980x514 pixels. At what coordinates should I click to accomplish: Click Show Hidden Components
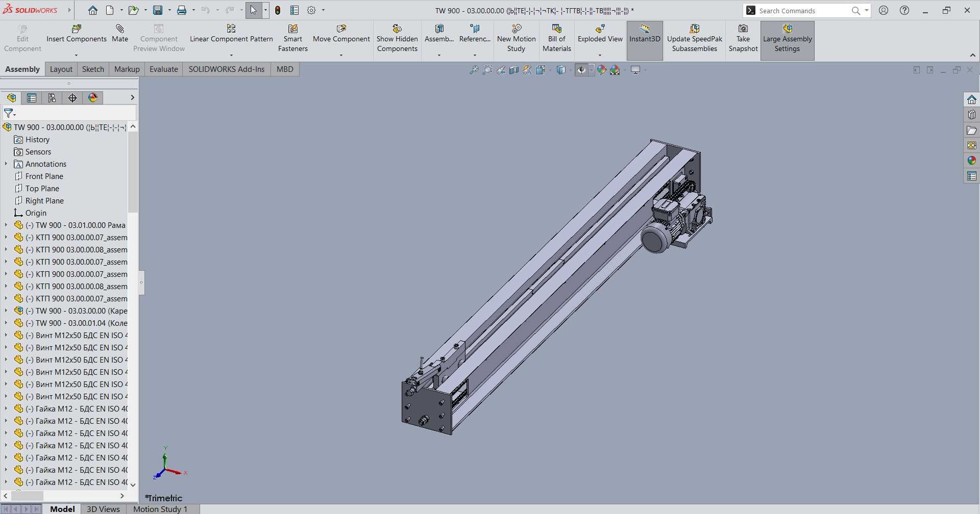[397, 38]
